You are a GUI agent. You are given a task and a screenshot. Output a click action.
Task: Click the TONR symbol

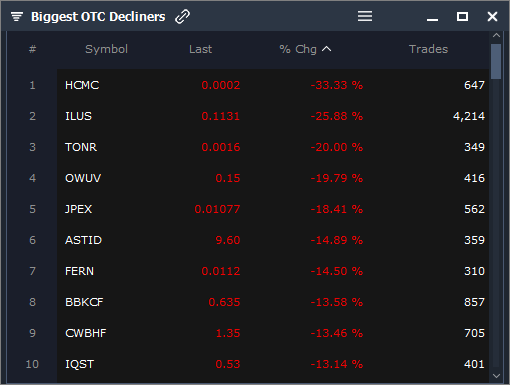(81, 147)
